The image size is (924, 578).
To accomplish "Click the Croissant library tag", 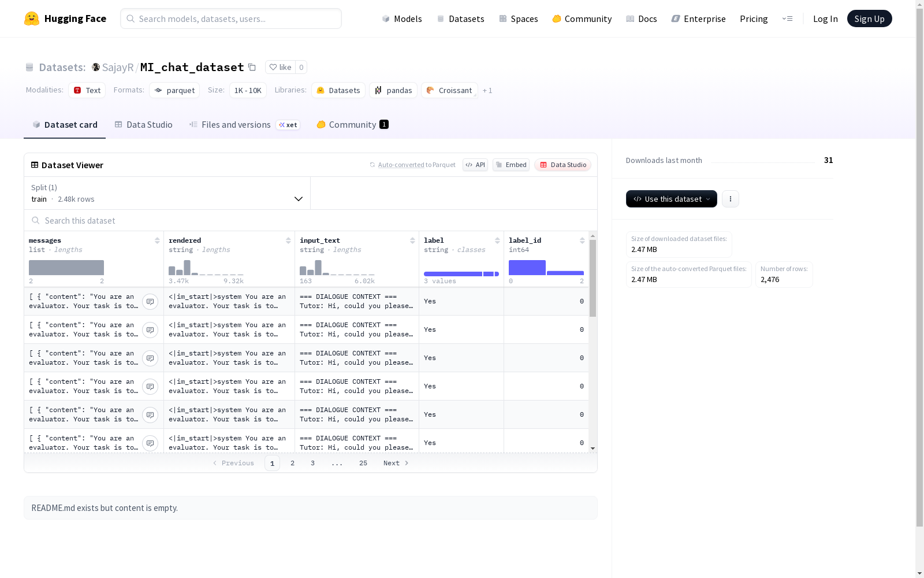I will tap(449, 90).
